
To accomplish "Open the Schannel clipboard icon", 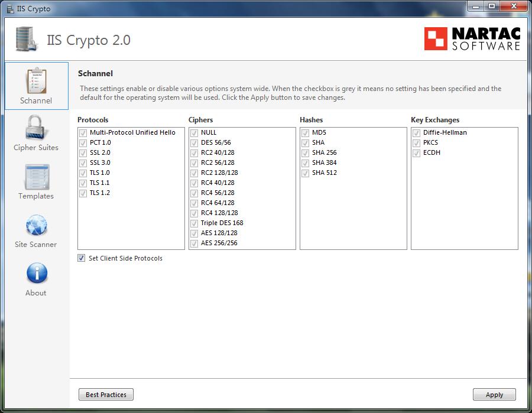I will pos(36,81).
